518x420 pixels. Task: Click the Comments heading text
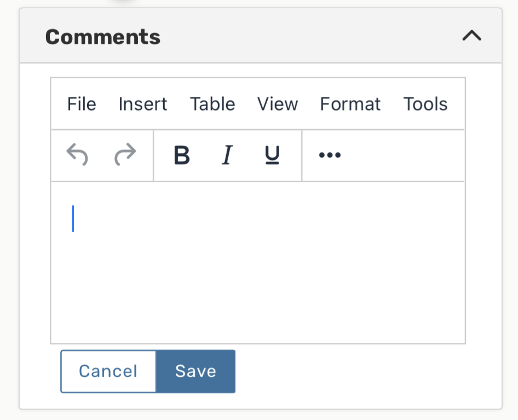tap(103, 37)
